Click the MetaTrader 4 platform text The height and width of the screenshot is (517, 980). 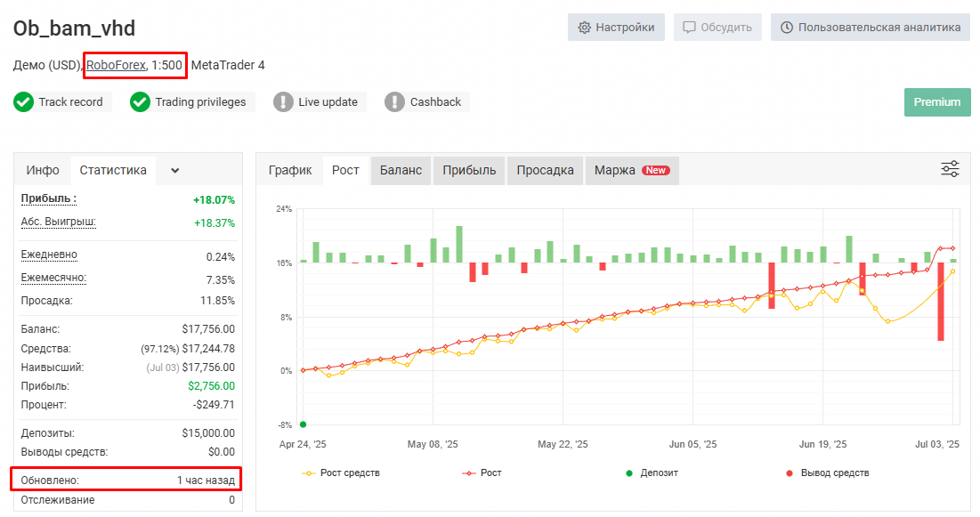coord(228,65)
